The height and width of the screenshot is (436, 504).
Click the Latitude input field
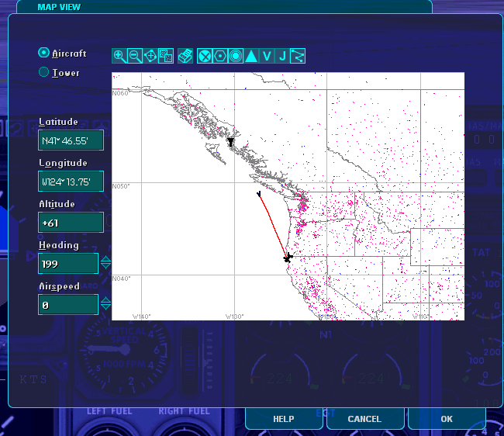(71, 140)
